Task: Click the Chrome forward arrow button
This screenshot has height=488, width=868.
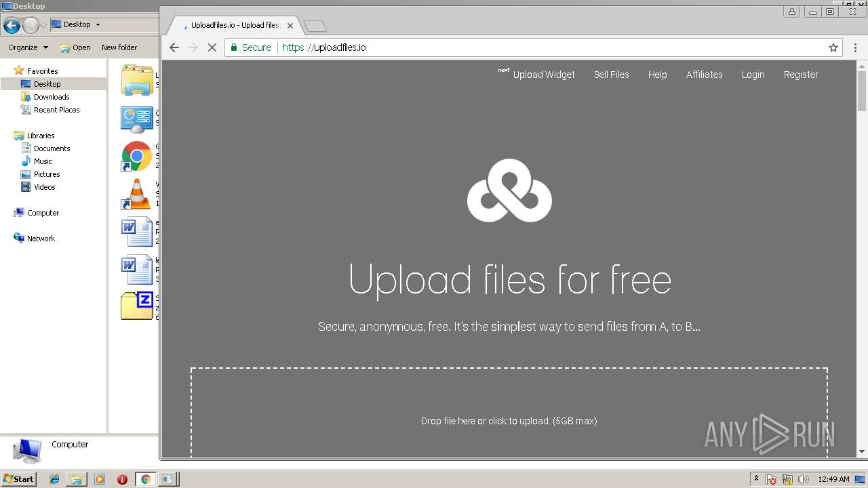Action: click(x=193, y=47)
